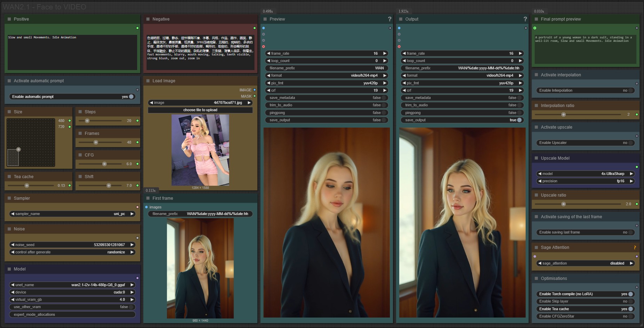The image size is (644, 328).
Task: Open the device dropdown showing cuda:0
Action: [x=72, y=292]
